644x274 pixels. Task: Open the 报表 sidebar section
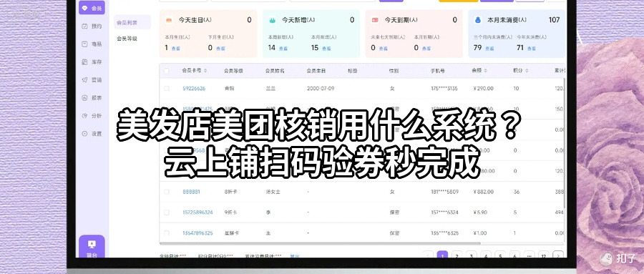pyautogui.click(x=92, y=98)
